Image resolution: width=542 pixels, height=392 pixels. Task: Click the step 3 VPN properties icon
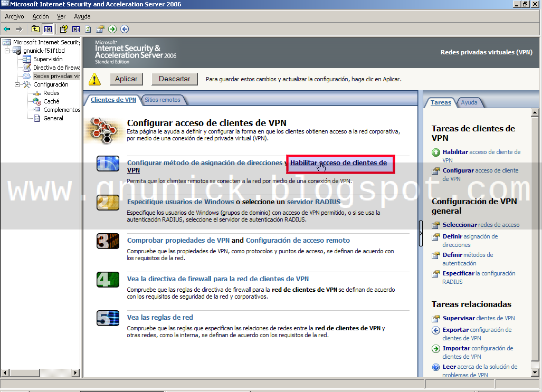tap(108, 241)
